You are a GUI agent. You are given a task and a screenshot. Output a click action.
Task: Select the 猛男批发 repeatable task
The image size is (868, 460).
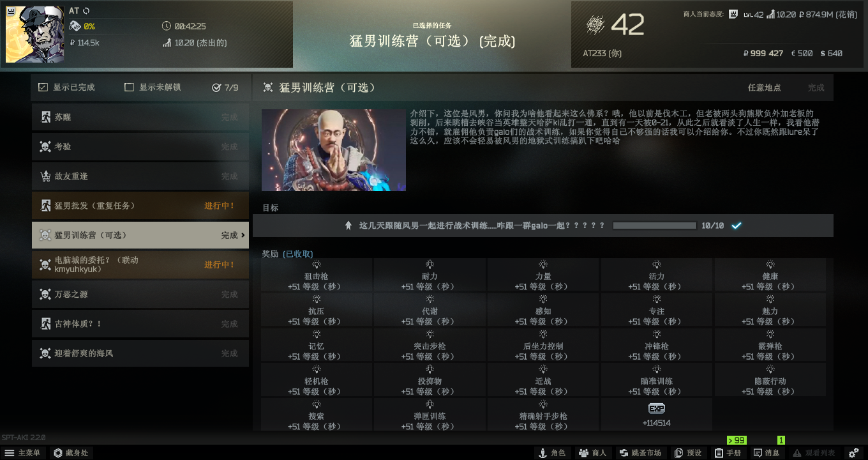(140, 206)
